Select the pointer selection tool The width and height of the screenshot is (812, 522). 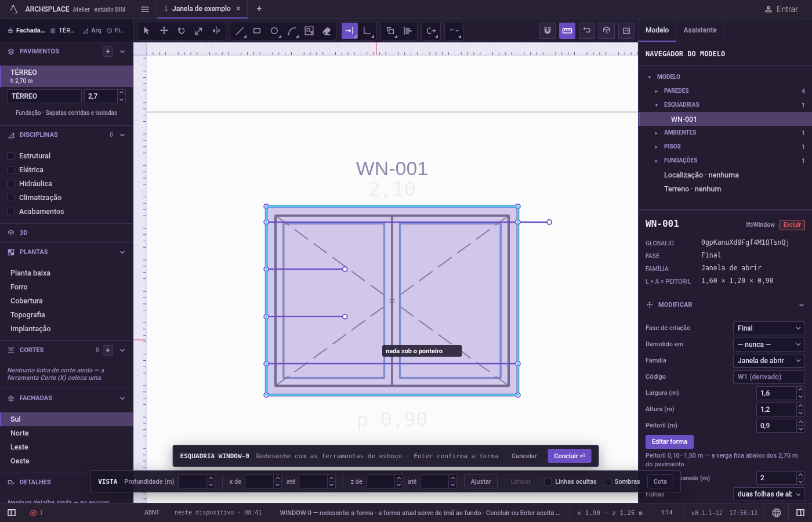coord(146,31)
